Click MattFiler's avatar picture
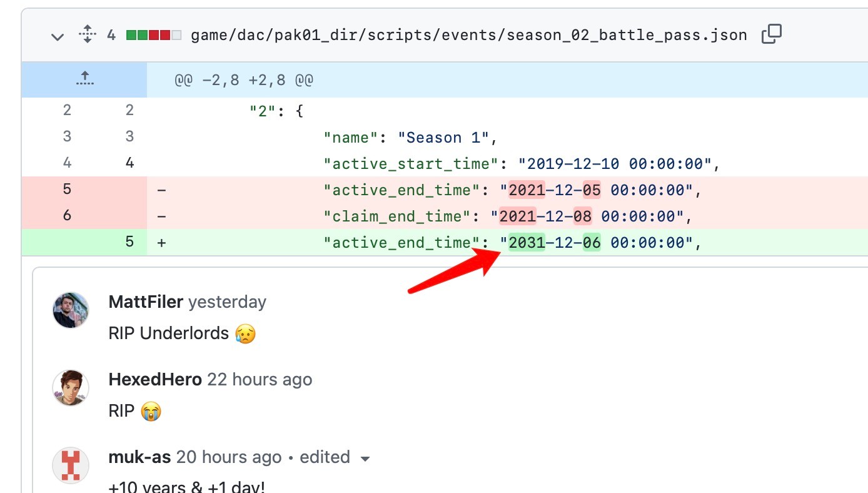The height and width of the screenshot is (493, 868). tap(71, 310)
